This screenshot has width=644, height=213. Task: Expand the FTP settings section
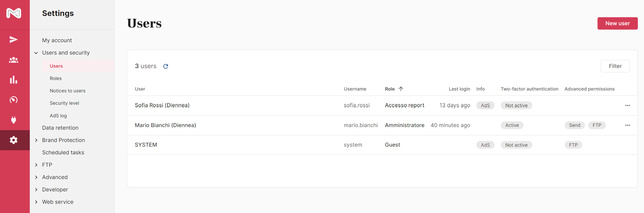pos(36,165)
